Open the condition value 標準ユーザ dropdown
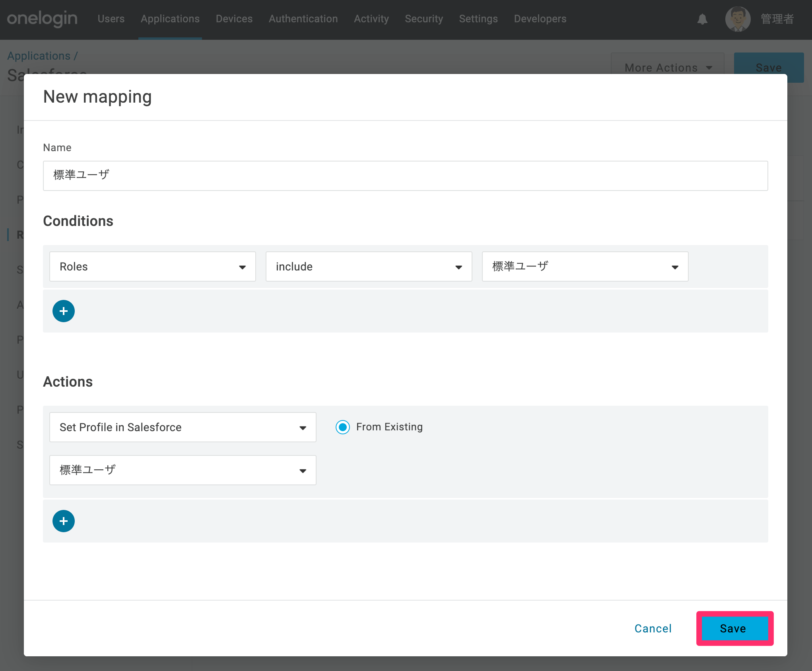This screenshot has height=671, width=812. (585, 266)
